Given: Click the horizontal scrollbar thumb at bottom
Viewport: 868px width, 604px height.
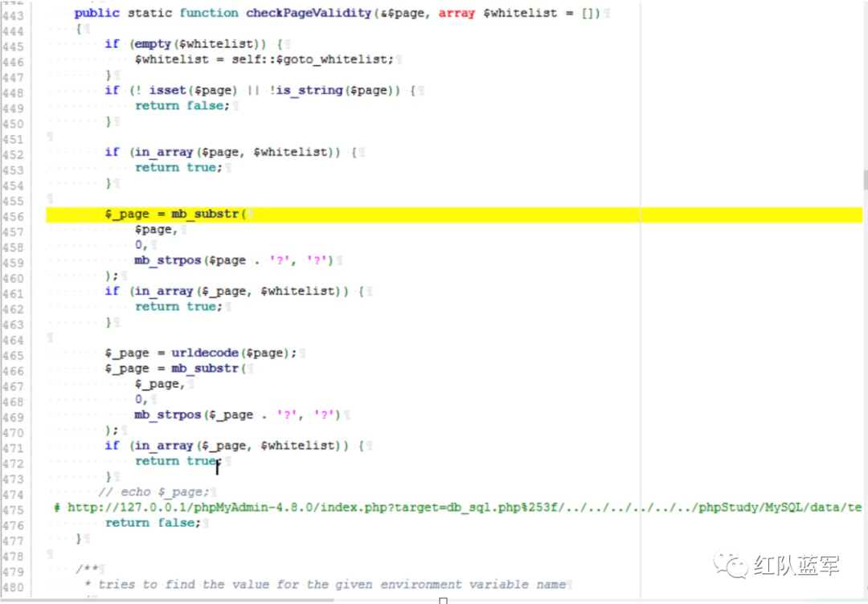Looking at the screenshot, I should point(167,599).
